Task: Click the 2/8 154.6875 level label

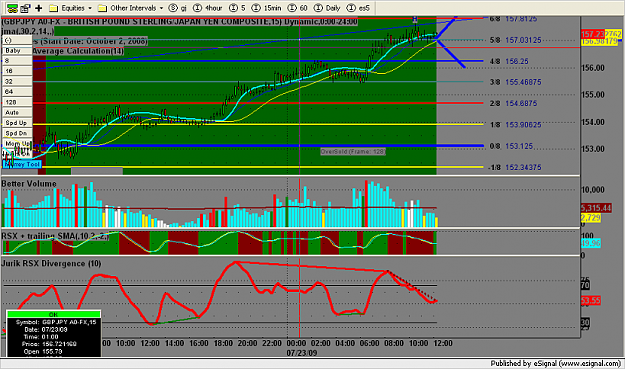Action: click(513, 104)
